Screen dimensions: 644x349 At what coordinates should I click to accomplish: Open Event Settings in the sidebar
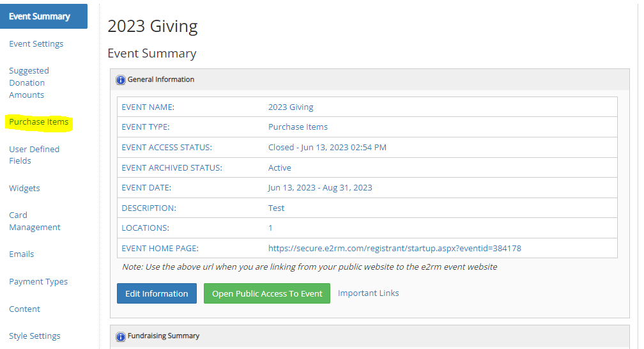click(36, 44)
